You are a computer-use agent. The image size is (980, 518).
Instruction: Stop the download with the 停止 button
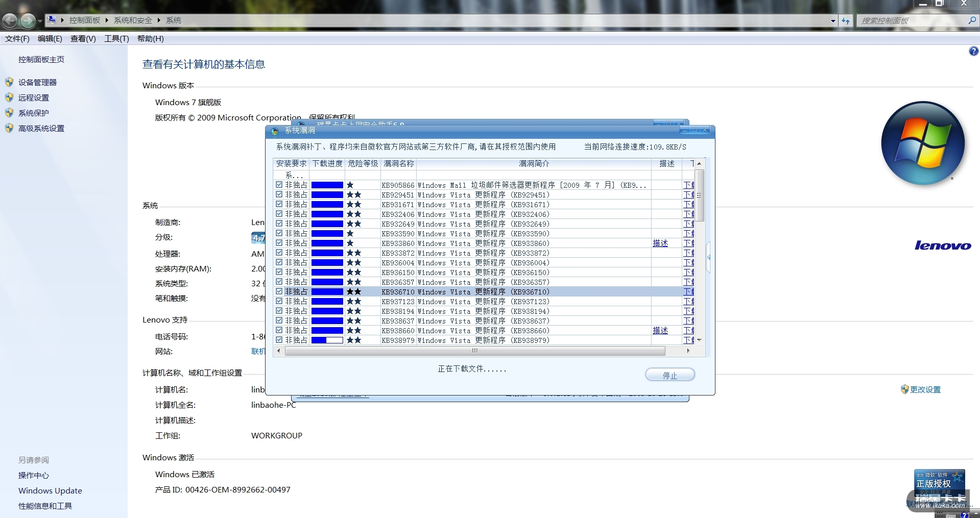pos(670,375)
